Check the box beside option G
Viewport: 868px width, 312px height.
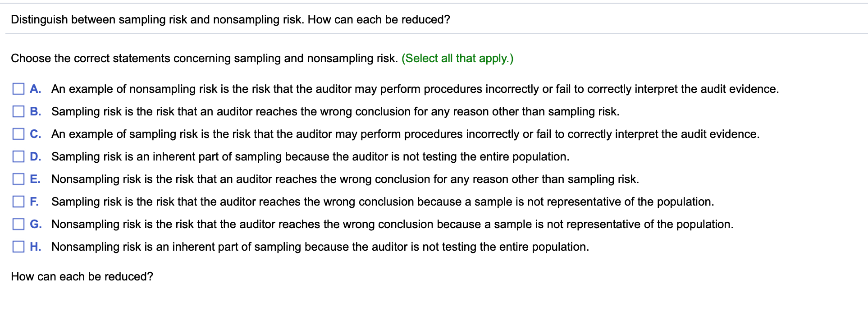tap(18, 224)
